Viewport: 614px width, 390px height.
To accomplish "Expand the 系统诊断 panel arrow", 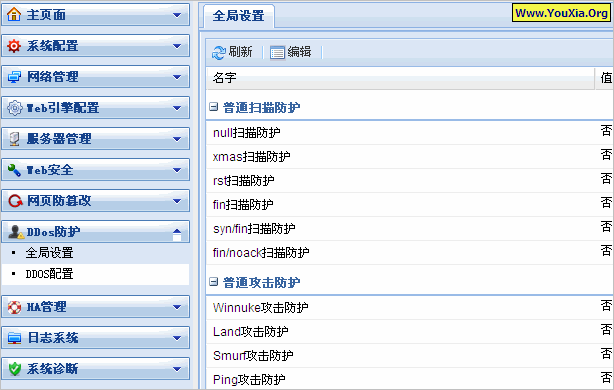I will coord(177,369).
